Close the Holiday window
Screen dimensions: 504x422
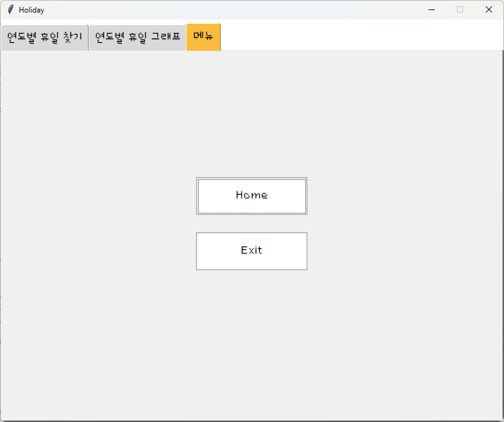[x=488, y=9]
